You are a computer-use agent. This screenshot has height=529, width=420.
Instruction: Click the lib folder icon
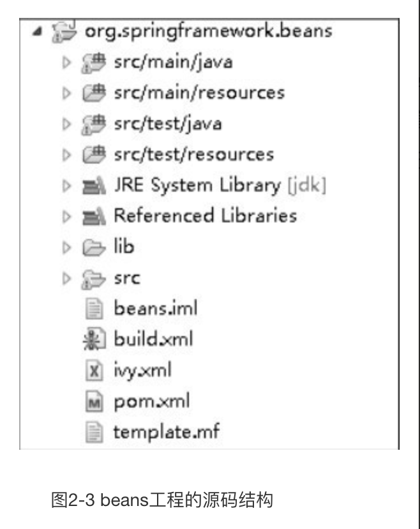click(x=94, y=247)
